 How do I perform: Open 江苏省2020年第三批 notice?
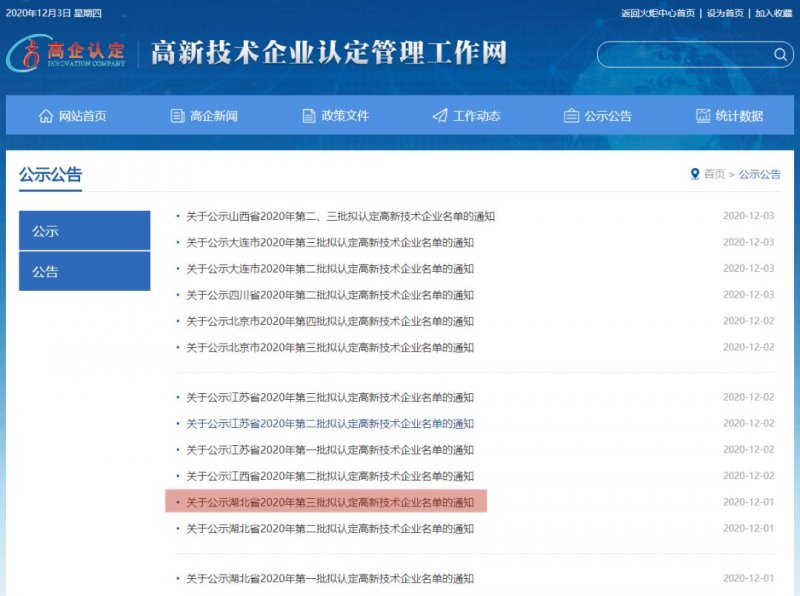pos(330,398)
